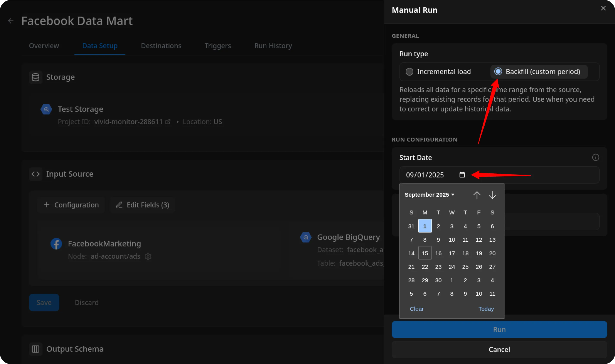The height and width of the screenshot is (364, 615).
Task: Switch to the Run History tab
Action: [x=273, y=46]
